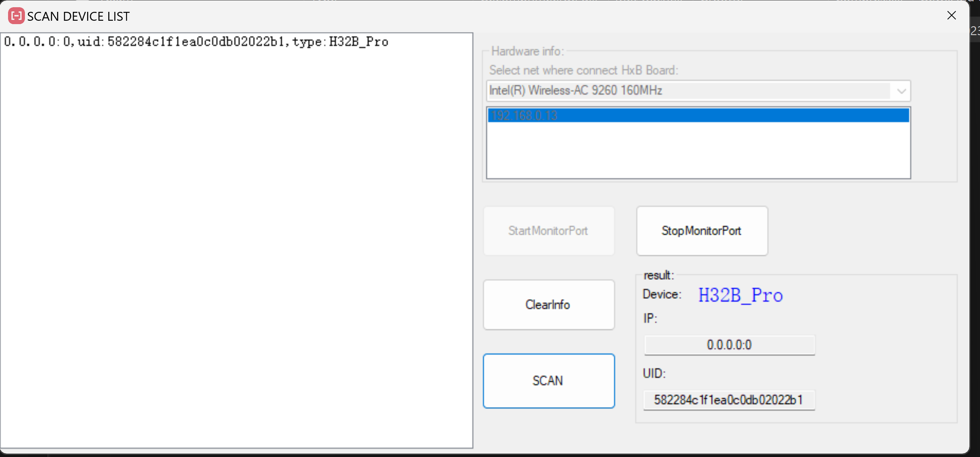Click the 'Select net where connect HxB Board' label
The height and width of the screenshot is (457, 980).
584,70
